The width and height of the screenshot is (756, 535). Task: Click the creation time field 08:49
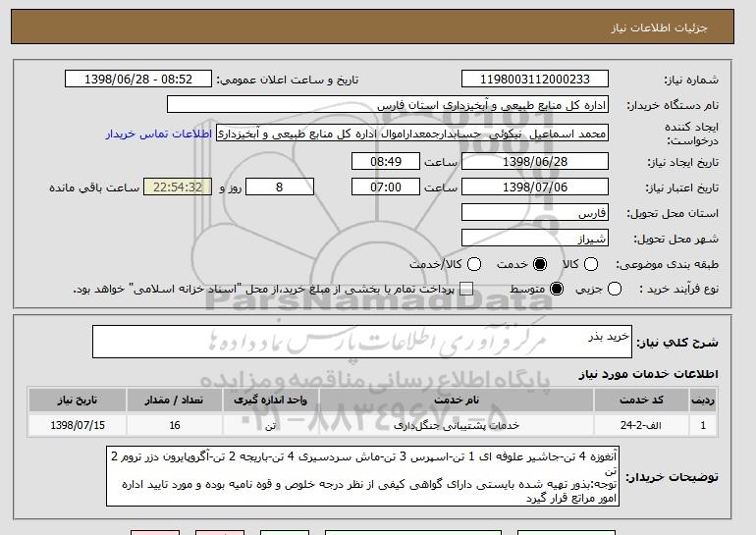click(x=386, y=161)
